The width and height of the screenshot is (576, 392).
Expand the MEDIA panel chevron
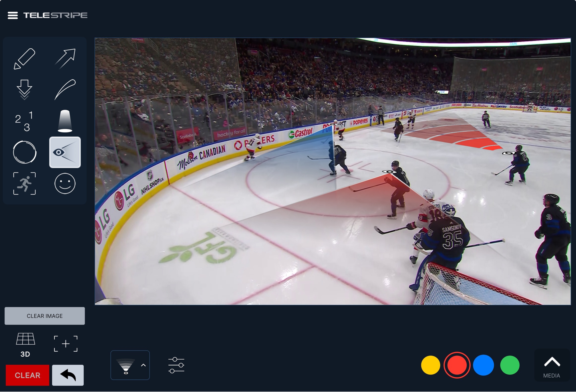[552, 365]
